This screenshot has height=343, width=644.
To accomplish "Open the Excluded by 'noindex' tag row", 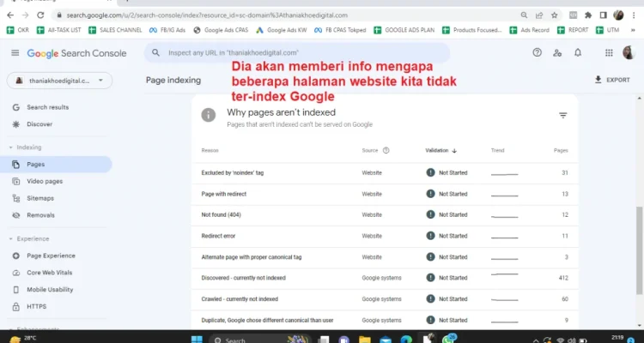I will pos(385,172).
